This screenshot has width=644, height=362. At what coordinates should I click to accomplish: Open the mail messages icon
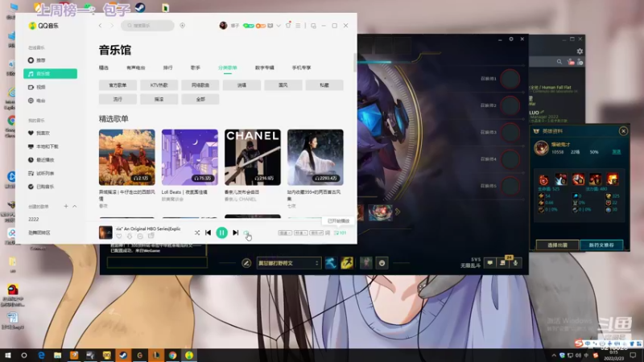[x=270, y=26]
